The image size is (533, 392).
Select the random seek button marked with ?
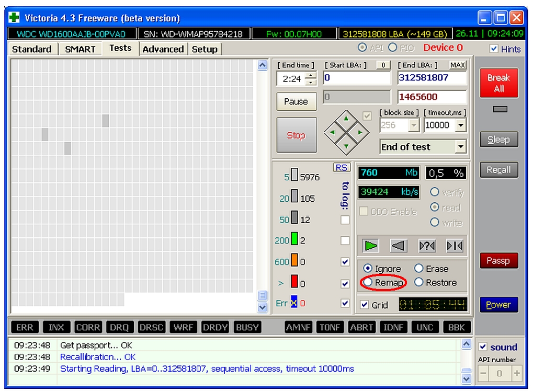point(427,246)
